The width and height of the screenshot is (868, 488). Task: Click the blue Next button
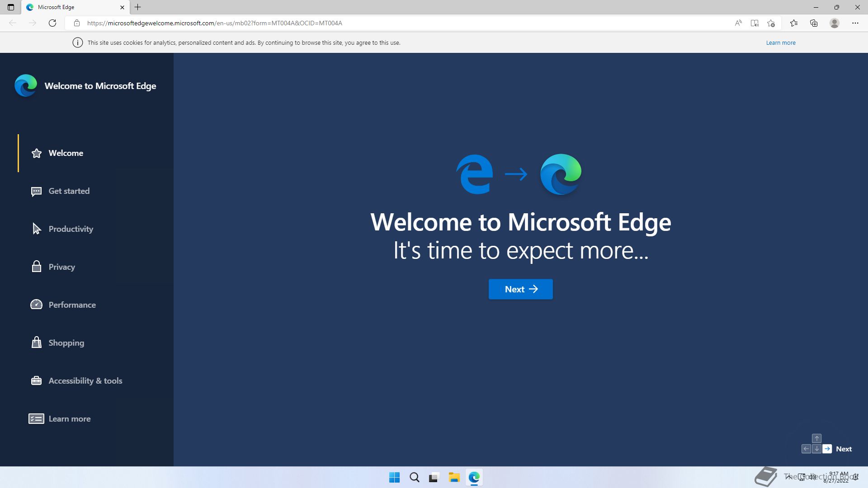tap(520, 289)
